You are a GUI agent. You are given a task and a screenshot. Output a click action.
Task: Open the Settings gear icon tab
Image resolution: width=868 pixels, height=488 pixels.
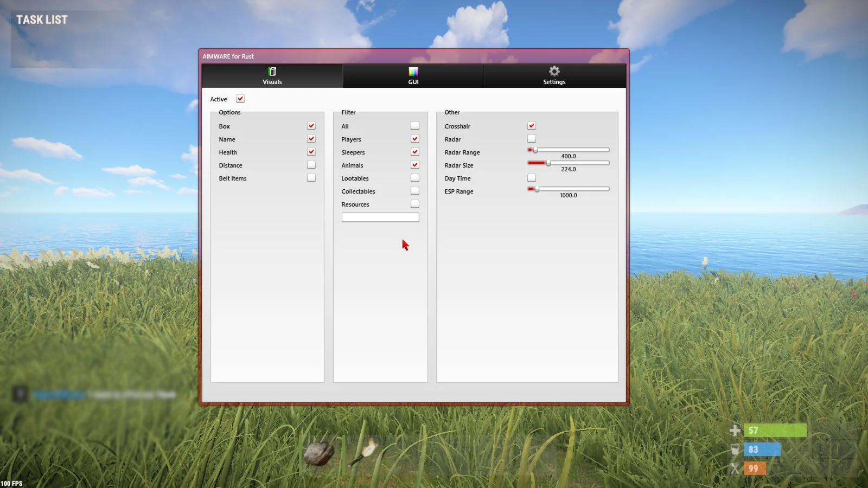click(554, 71)
